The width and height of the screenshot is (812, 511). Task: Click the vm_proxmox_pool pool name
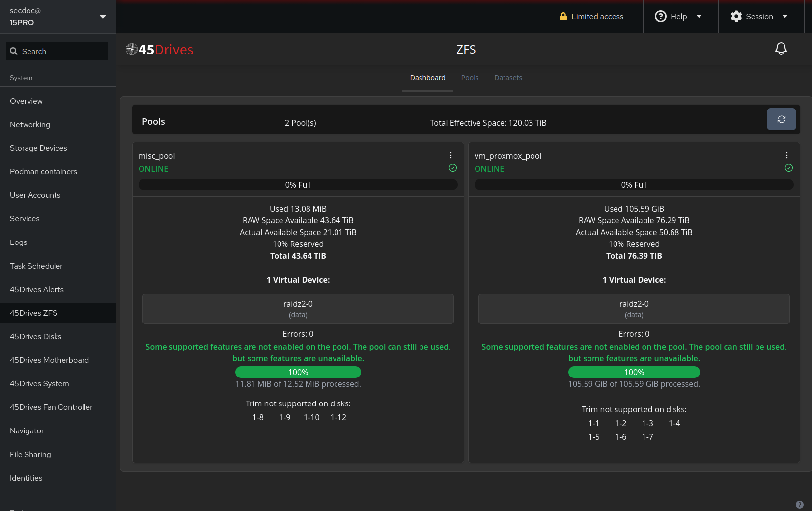pos(508,156)
